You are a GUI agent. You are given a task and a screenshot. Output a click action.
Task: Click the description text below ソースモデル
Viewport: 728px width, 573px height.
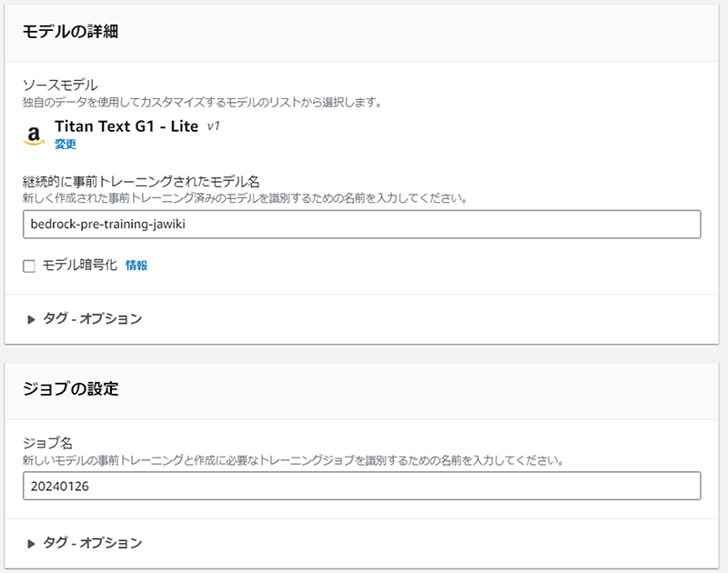[201, 102]
